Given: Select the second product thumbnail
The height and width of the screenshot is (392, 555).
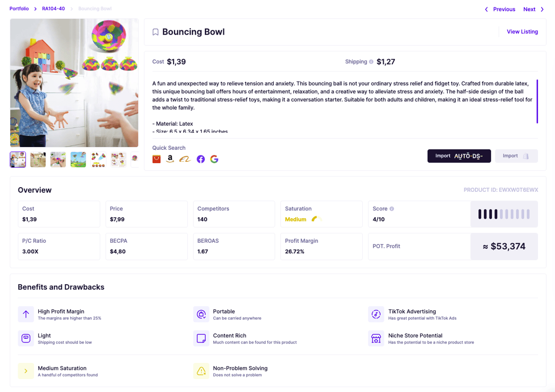Looking at the screenshot, I should (x=38, y=159).
